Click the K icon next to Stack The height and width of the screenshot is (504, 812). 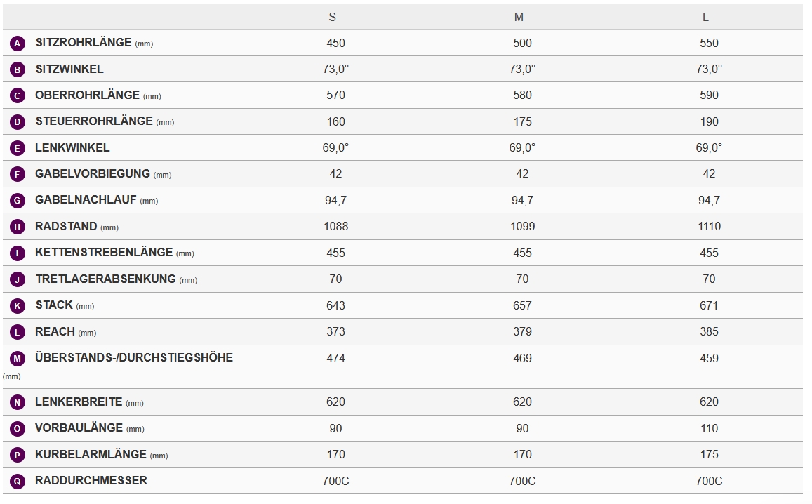pyautogui.click(x=18, y=306)
